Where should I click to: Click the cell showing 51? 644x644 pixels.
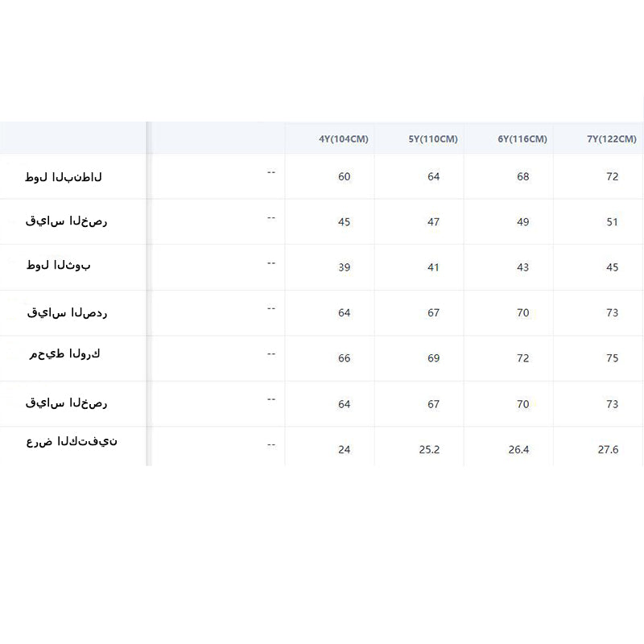[x=613, y=222]
